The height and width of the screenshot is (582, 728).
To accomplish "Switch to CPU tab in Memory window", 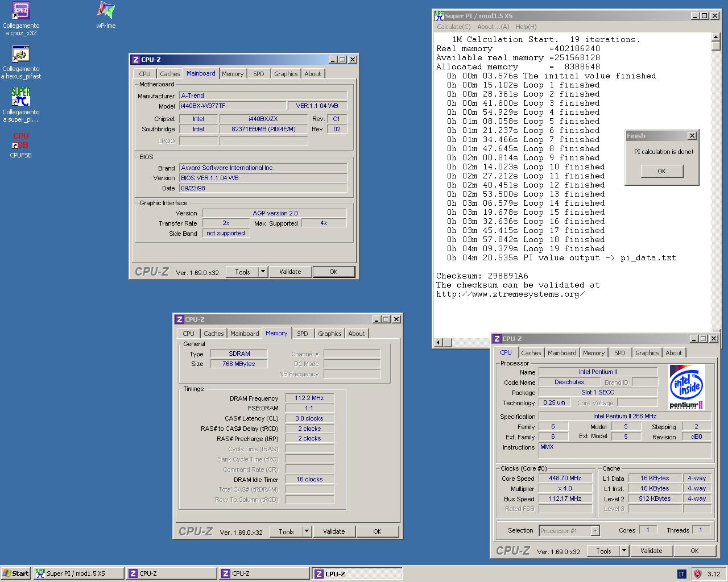I will pyautogui.click(x=189, y=334).
